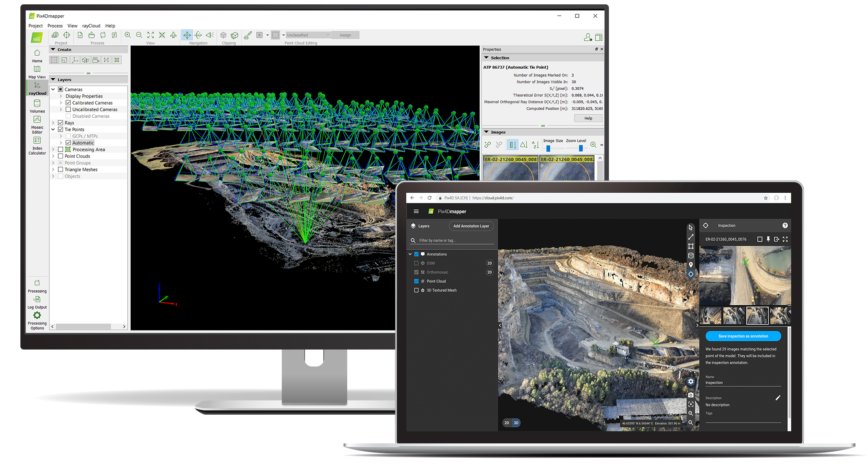The image size is (868, 469).
Task: Toggle the Tie Points checkbox
Action: tap(61, 129)
